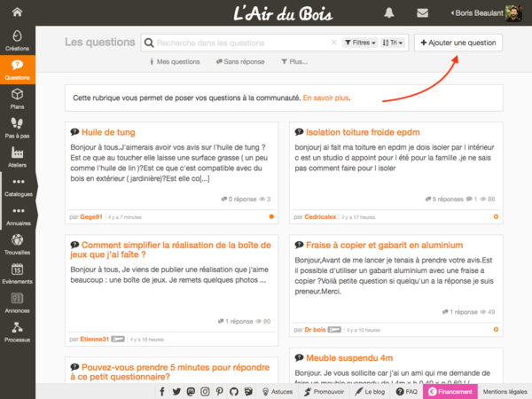532x399 pixels.
Task: Go to the home icon
Action: pos(17,12)
